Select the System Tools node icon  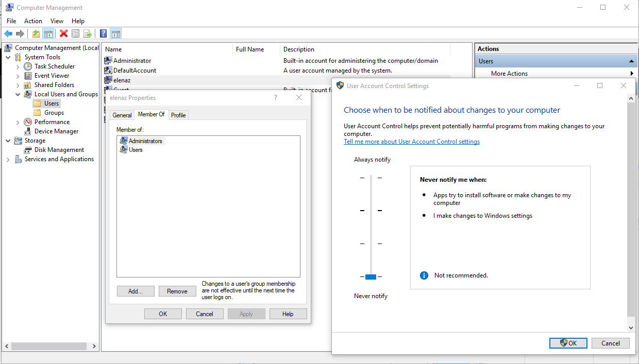18,57
